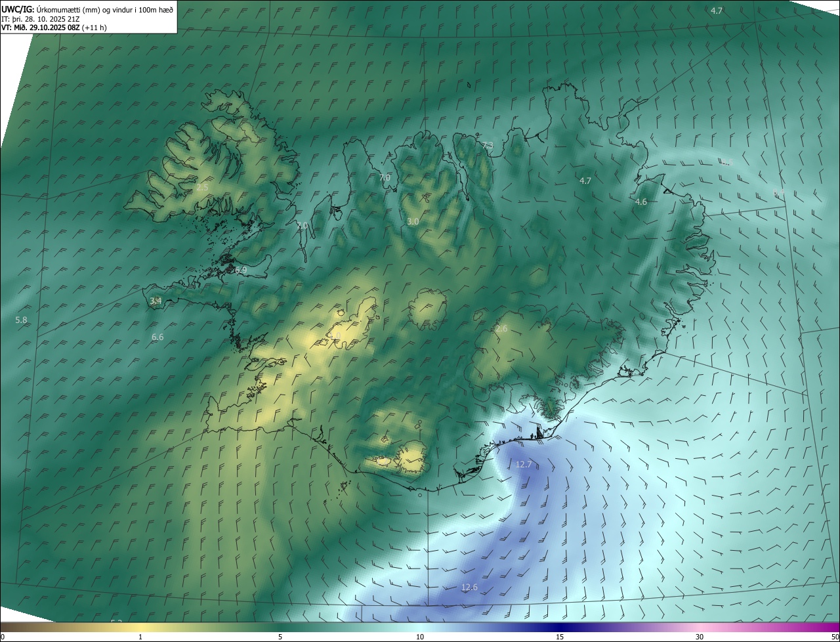This screenshot has height=642, width=840.
Task: Pick the dark navy section of the color scale
Action: click(560, 627)
